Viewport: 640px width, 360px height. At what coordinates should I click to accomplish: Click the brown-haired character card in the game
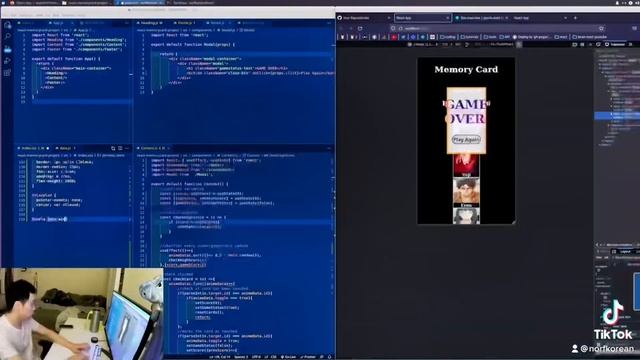click(466, 193)
